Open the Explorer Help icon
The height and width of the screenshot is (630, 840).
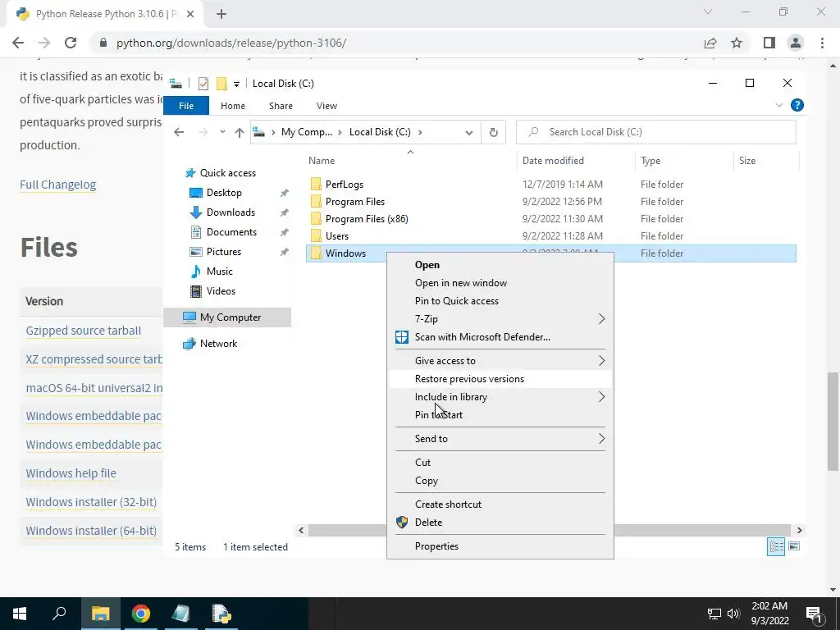click(x=797, y=106)
